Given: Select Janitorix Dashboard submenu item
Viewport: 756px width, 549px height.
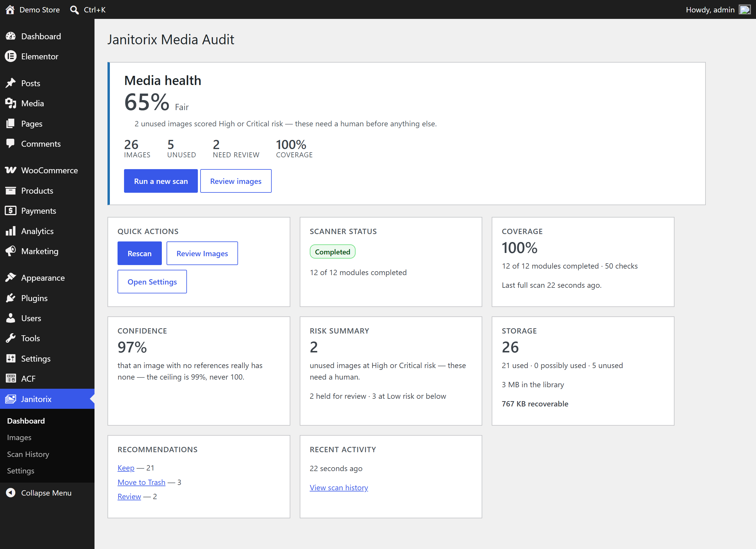Looking at the screenshot, I should [26, 421].
